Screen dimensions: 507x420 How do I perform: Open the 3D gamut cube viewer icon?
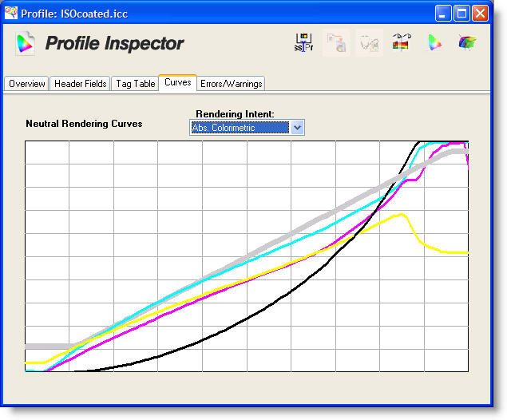click(467, 43)
